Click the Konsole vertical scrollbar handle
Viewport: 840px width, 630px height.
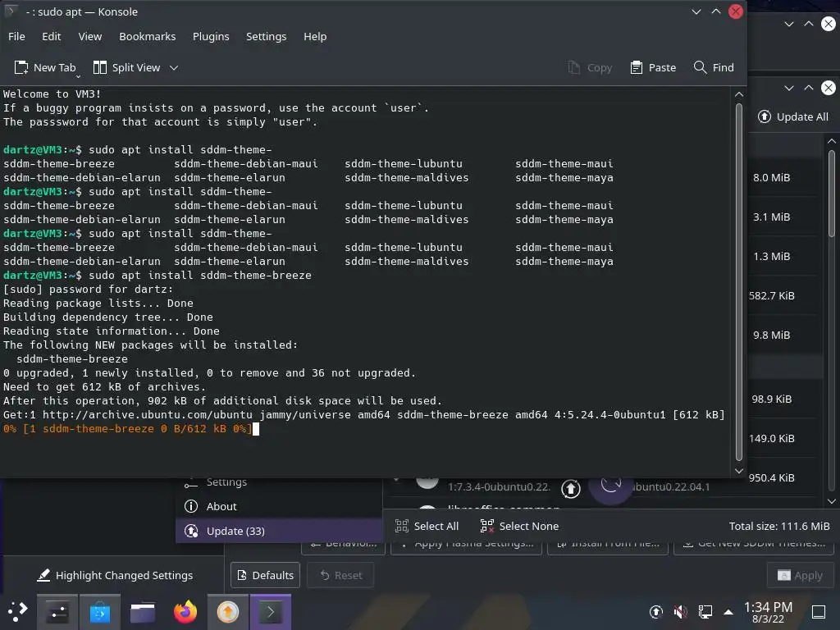click(739, 282)
